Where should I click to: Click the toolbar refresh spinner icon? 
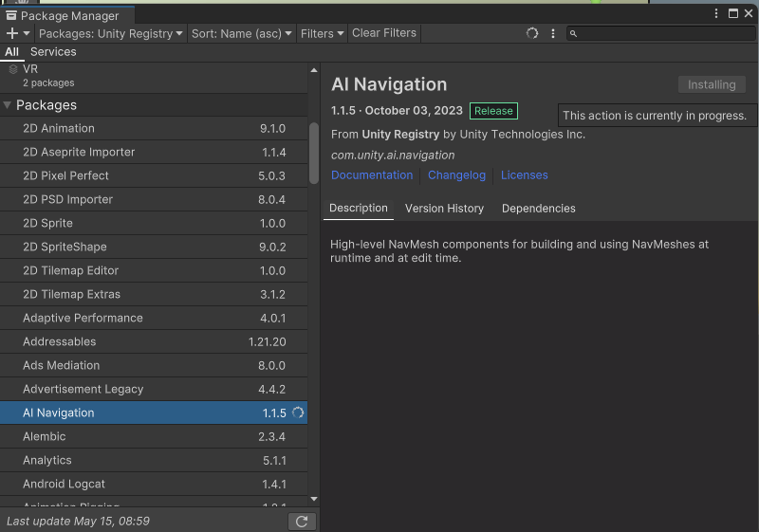click(x=532, y=33)
